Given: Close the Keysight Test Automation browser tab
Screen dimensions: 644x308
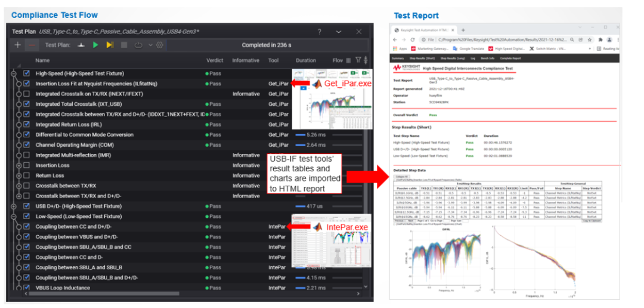Looking at the screenshot, I should point(452,30).
